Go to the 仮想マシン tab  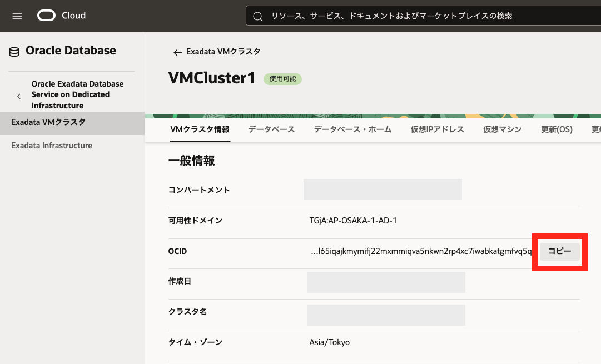click(x=502, y=129)
